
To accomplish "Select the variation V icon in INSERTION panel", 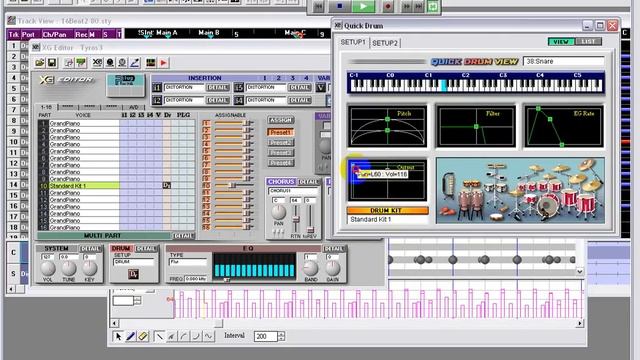I will click(320, 87).
